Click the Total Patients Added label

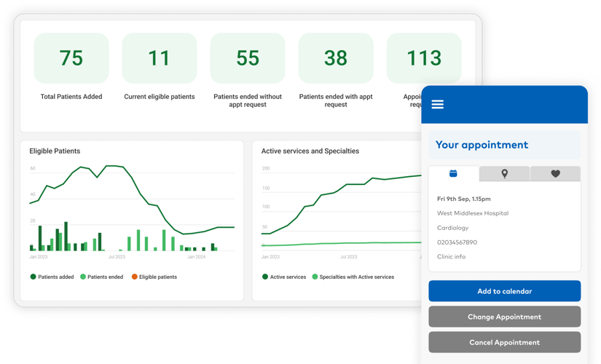(71, 97)
